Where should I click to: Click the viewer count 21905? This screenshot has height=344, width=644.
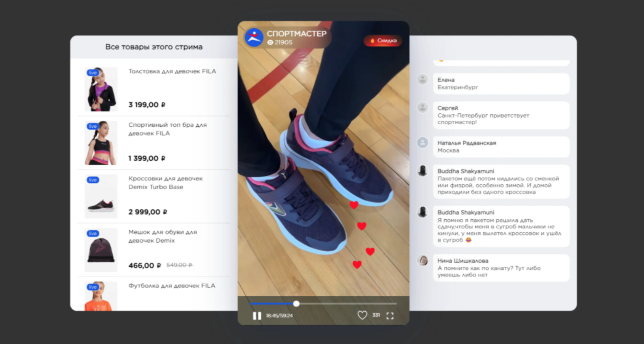point(280,43)
